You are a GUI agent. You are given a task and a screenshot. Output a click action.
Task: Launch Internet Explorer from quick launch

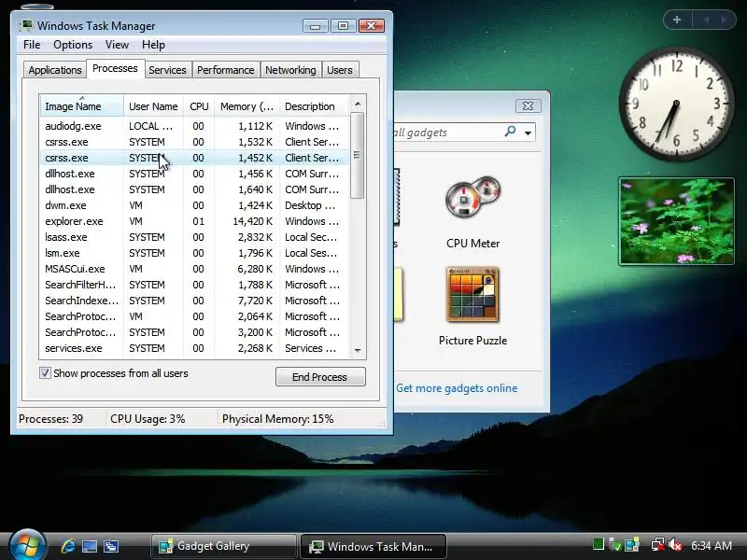68,546
